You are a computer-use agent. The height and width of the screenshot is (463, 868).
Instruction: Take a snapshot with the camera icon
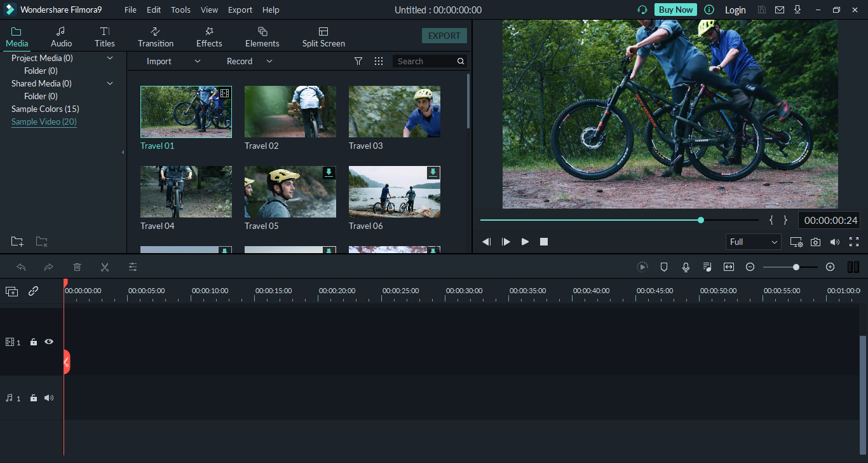[x=815, y=242]
